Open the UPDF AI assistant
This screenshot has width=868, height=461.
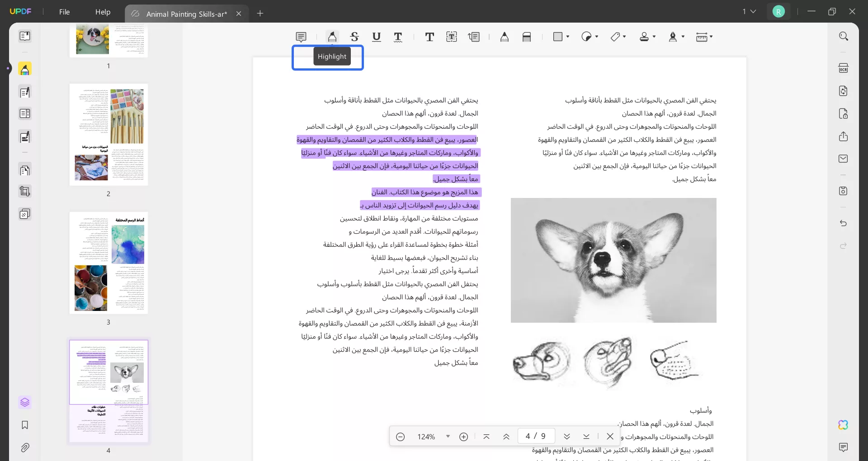844,425
